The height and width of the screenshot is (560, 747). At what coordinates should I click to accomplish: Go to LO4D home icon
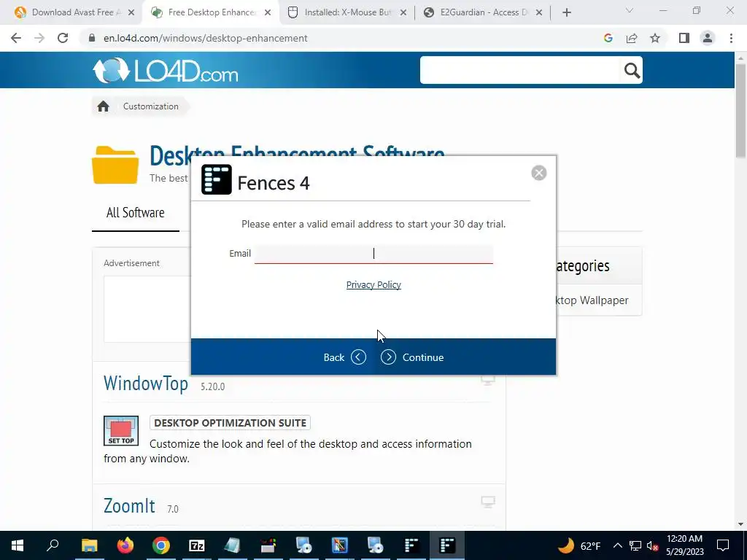point(104,106)
